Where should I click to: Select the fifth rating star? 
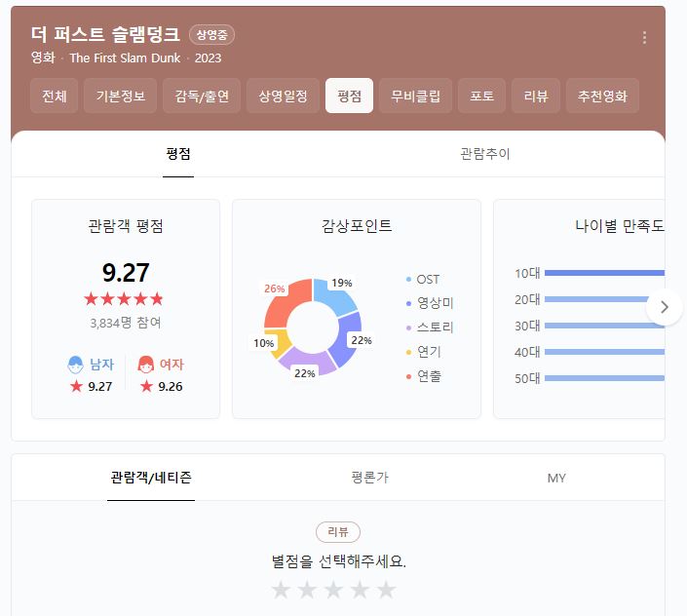(x=387, y=590)
